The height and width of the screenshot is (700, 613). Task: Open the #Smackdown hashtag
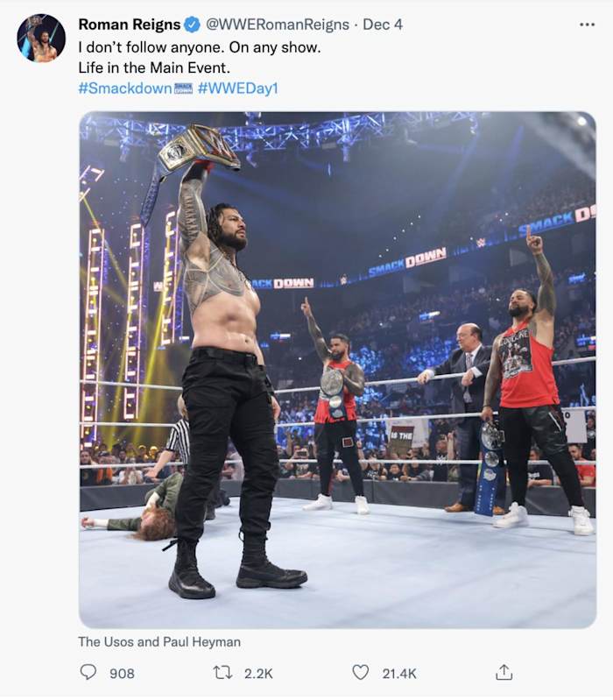tap(125, 88)
